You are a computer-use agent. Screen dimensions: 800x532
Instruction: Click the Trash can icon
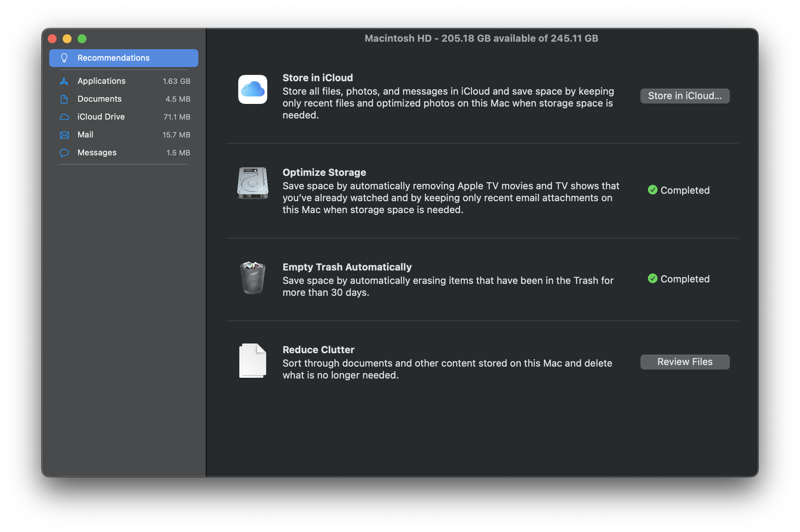coord(253,278)
